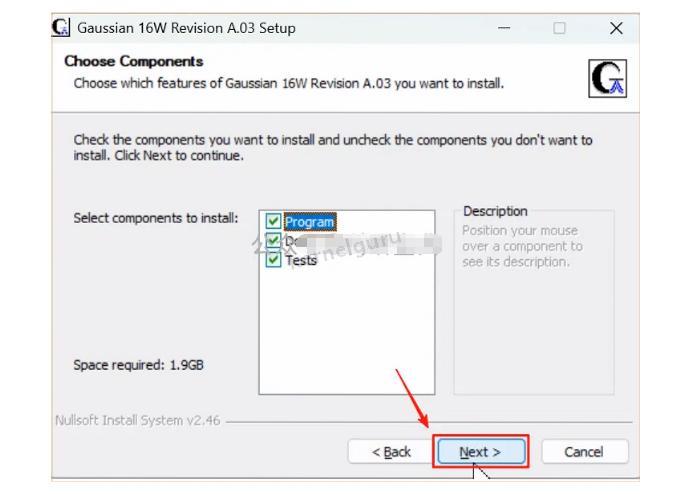Click 'Nullsoft Install System v2.46' text
This screenshot has height=494, width=691.
click(x=137, y=420)
